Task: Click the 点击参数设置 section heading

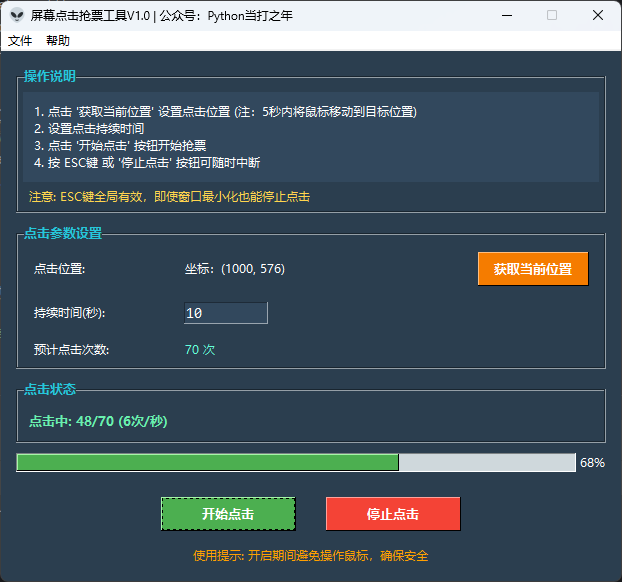Action: 63,233
